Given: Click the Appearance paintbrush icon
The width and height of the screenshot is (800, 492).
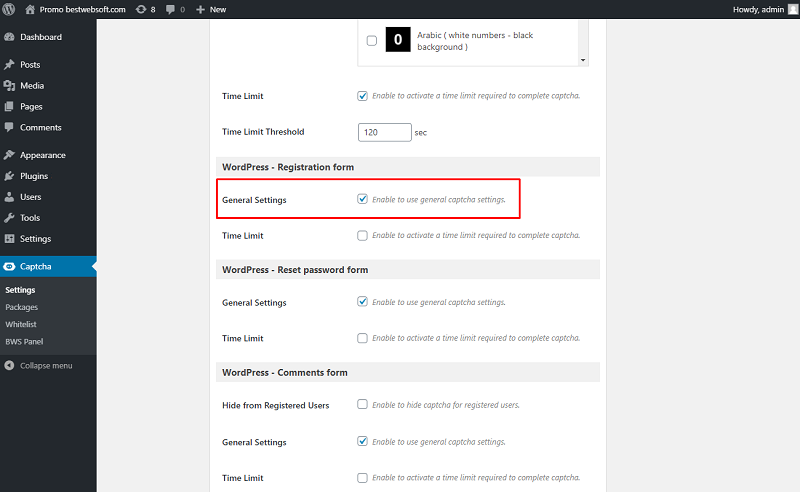Looking at the screenshot, I should click(x=9, y=155).
